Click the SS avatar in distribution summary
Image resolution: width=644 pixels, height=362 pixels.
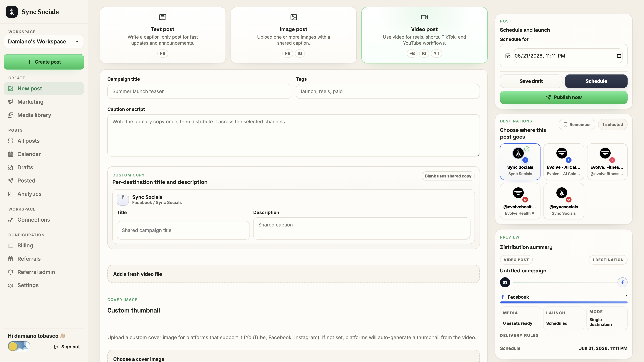pos(505,282)
